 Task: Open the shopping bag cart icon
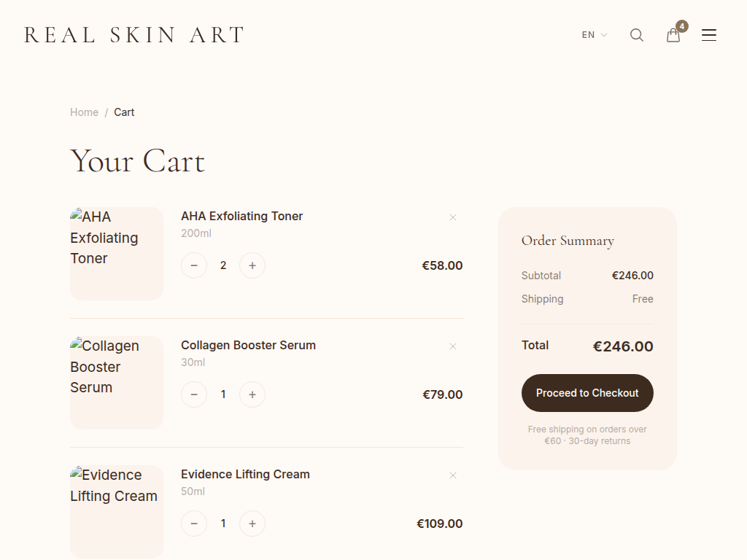point(673,35)
